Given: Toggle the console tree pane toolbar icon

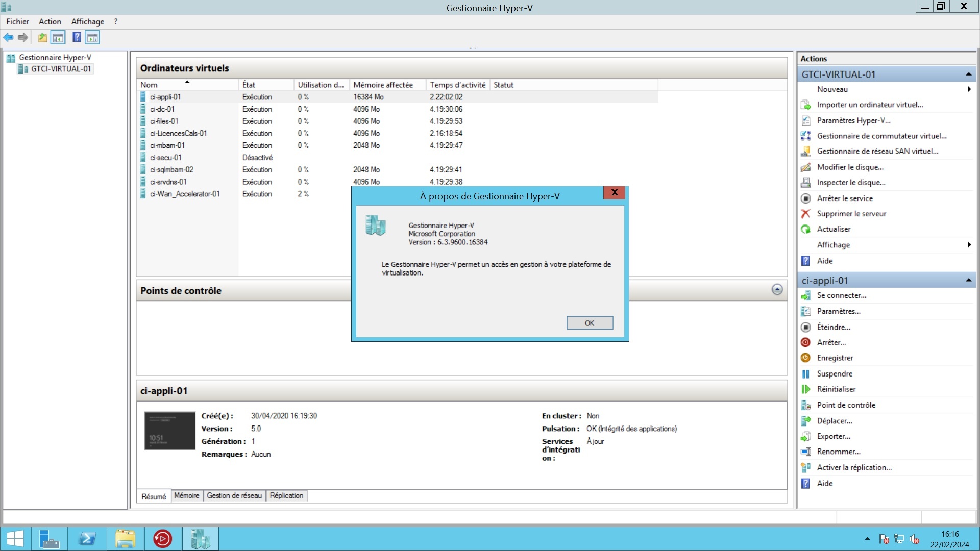Looking at the screenshot, I should [58, 37].
